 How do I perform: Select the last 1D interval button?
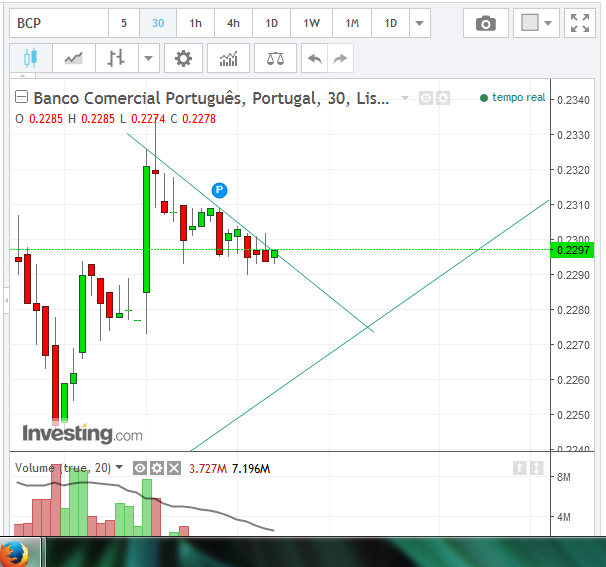390,23
